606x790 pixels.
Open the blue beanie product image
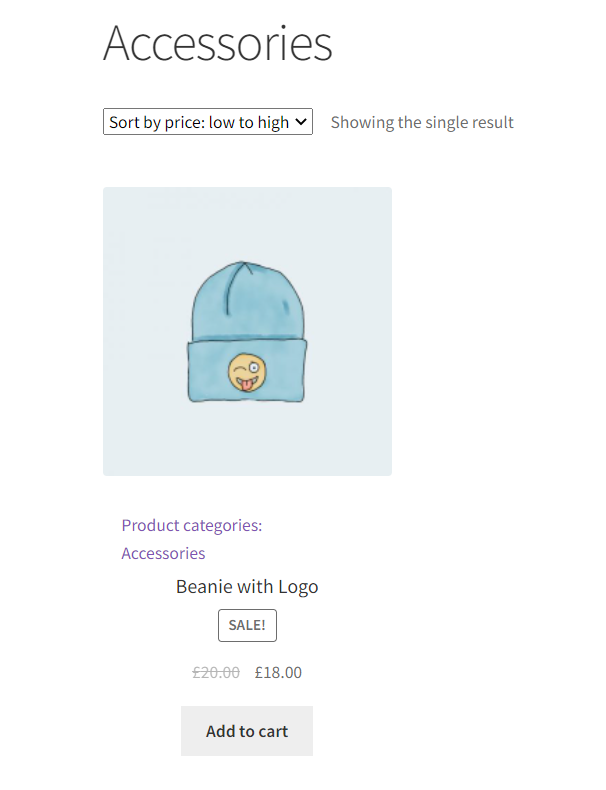click(x=247, y=332)
